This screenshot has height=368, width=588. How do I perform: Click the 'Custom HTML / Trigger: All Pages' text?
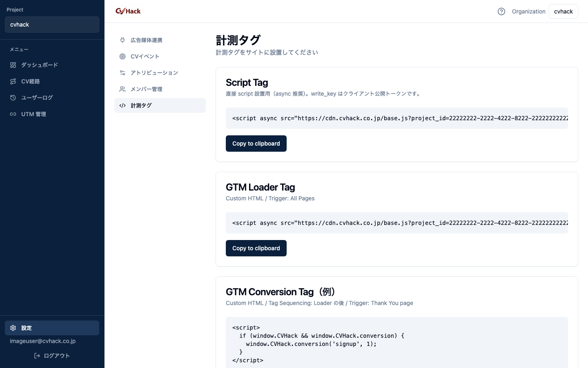pyautogui.click(x=270, y=198)
